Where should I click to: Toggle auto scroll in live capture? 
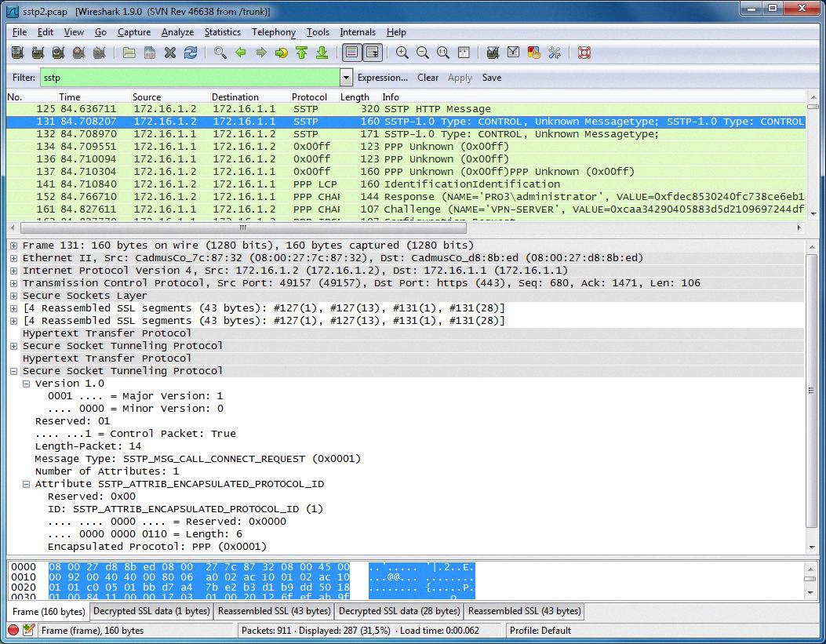click(x=373, y=53)
